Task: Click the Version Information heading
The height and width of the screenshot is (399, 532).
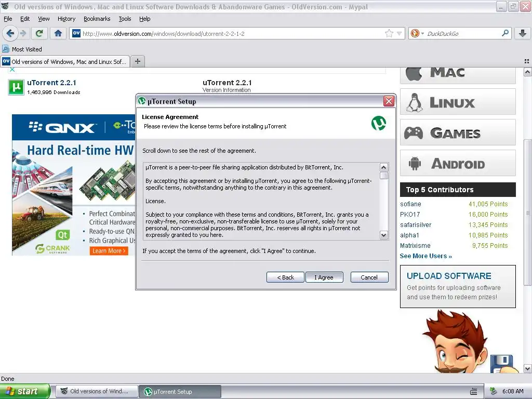Action: [x=227, y=90]
